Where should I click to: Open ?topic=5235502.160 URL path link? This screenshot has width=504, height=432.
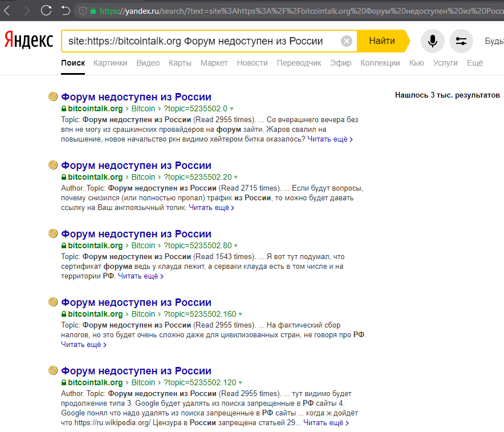pyautogui.click(x=200, y=314)
